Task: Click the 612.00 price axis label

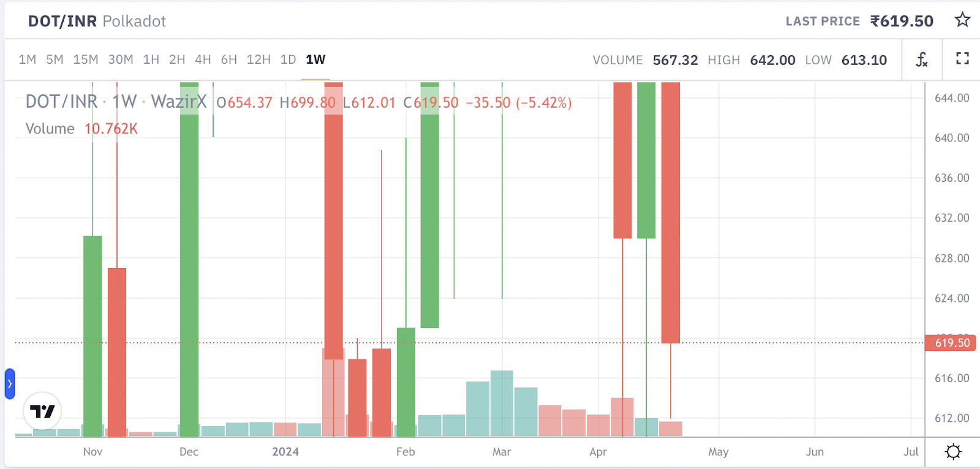Action: pos(952,418)
